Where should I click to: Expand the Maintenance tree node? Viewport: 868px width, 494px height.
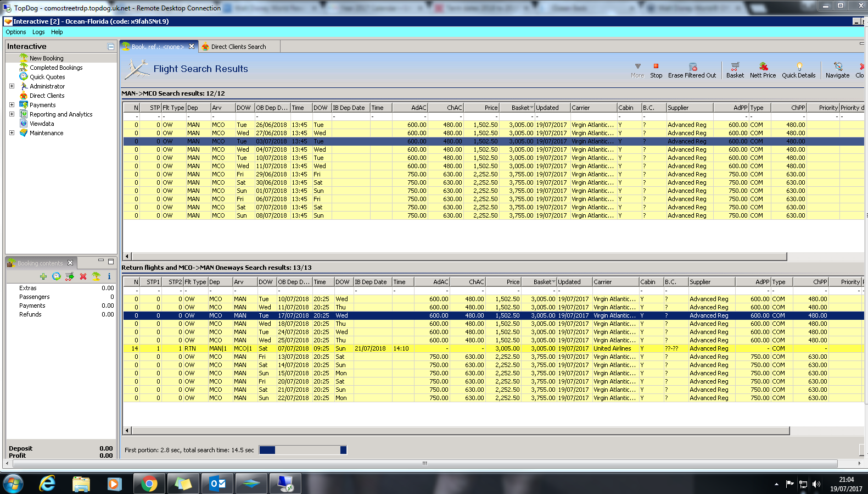click(12, 133)
